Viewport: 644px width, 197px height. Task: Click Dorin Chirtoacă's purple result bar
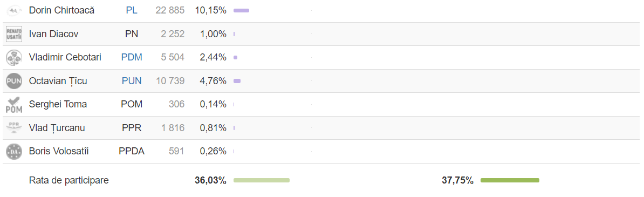[241, 11]
